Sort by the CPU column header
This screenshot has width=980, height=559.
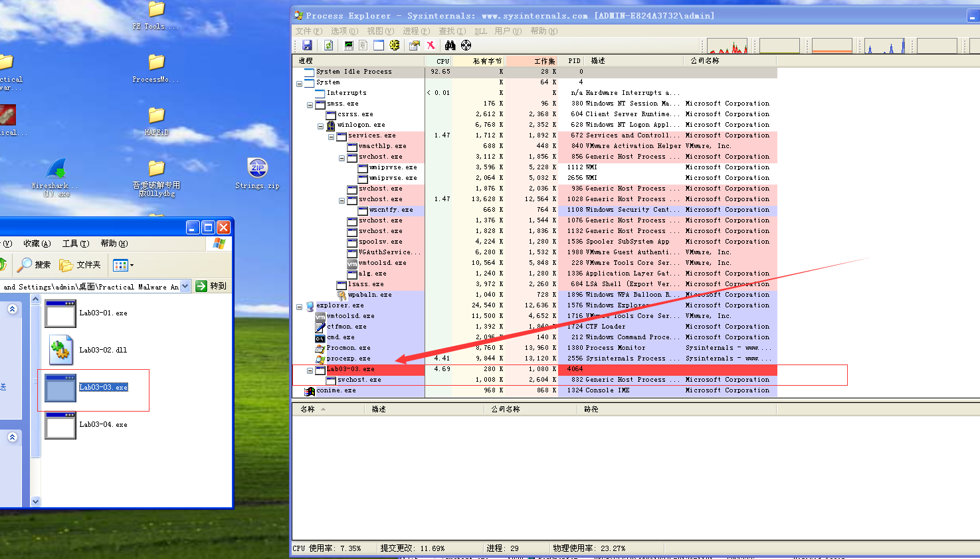pos(439,60)
